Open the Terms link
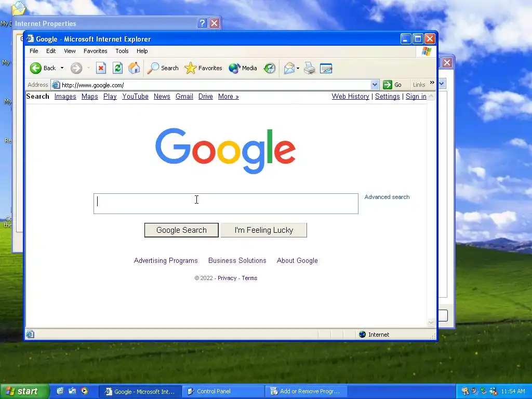This screenshot has height=399, width=532. [x=249, y=278]
